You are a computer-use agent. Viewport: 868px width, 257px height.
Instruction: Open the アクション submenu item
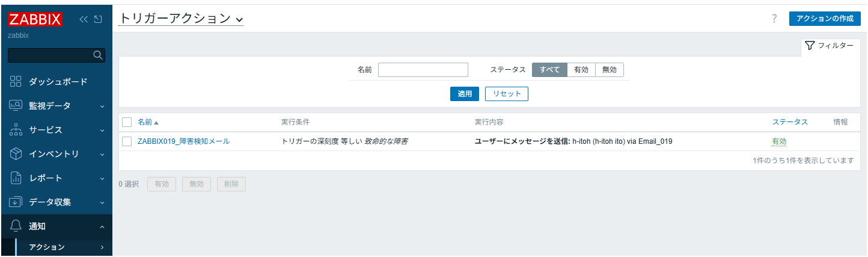(47, 247)
